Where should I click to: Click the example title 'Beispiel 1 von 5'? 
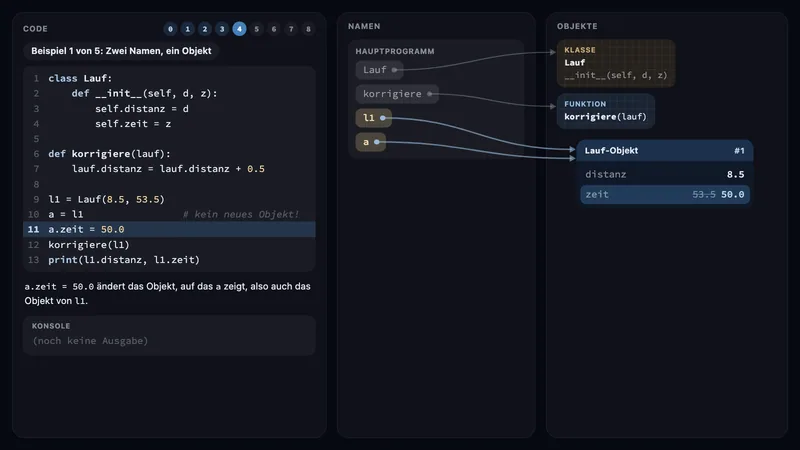121,51
